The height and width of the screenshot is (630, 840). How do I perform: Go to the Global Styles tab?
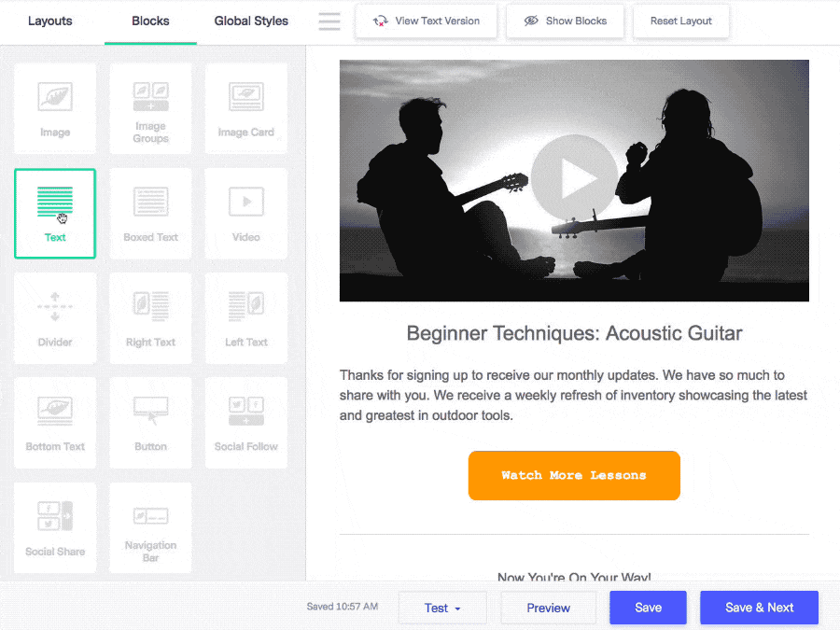[x=251, y=21]
